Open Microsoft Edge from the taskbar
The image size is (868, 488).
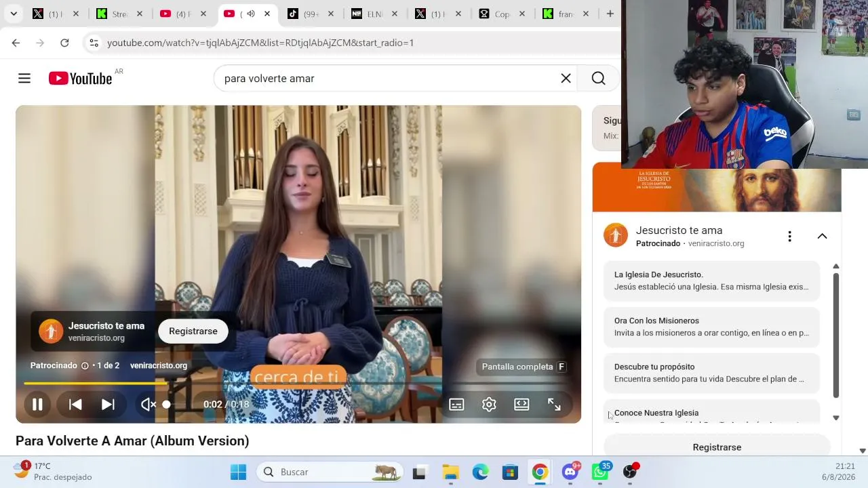click(480, 472)
